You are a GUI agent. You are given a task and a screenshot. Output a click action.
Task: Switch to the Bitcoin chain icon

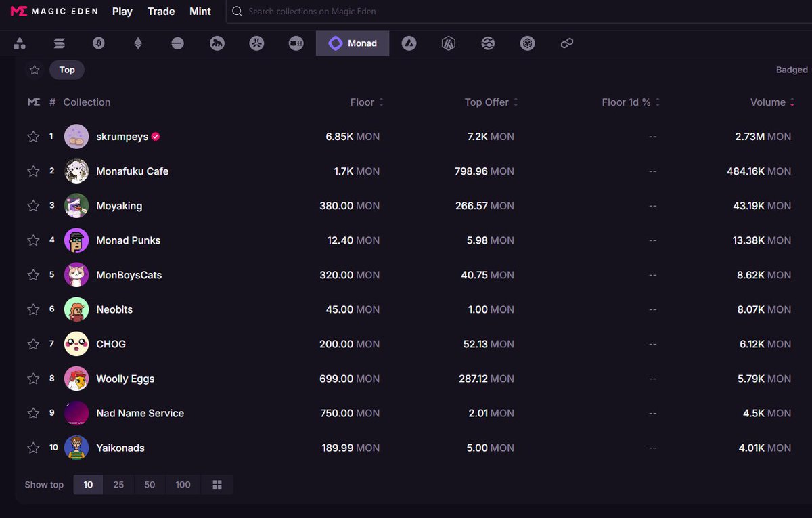[x=99, y=43]
